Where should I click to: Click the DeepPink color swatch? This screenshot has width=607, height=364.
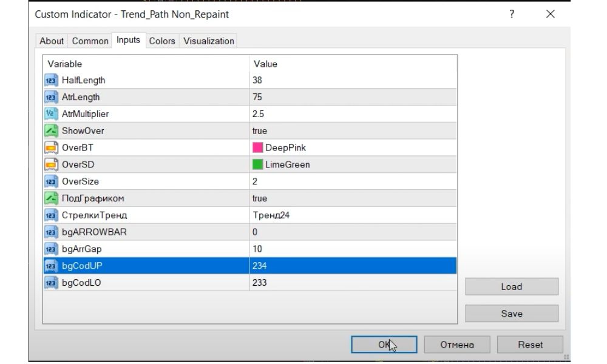pos(258,147)
